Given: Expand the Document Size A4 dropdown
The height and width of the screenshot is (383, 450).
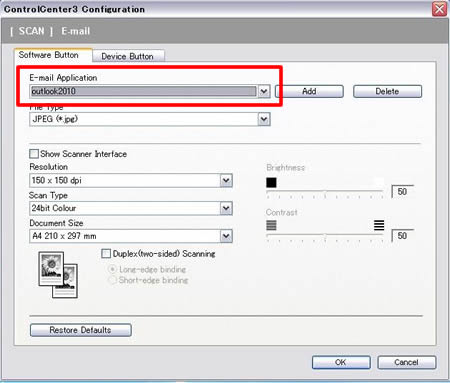Looking at the screenshot, I should [226, 236].
